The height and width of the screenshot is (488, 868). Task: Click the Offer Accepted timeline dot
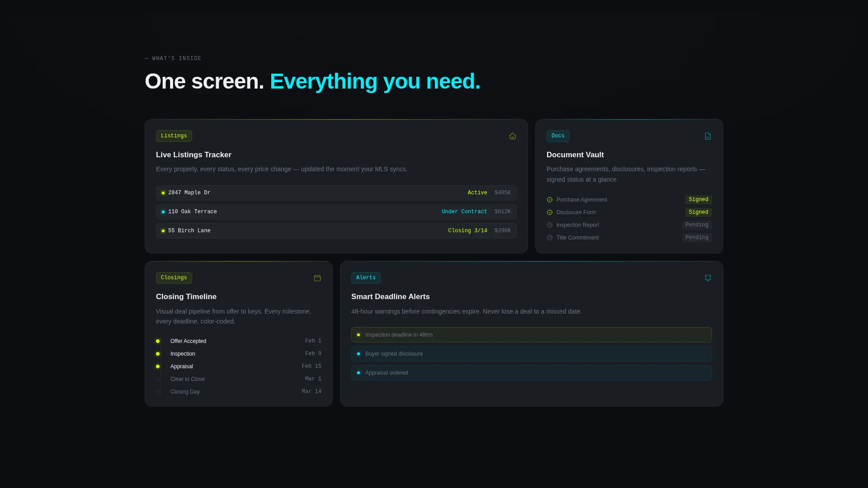click(x=158, y=341)
